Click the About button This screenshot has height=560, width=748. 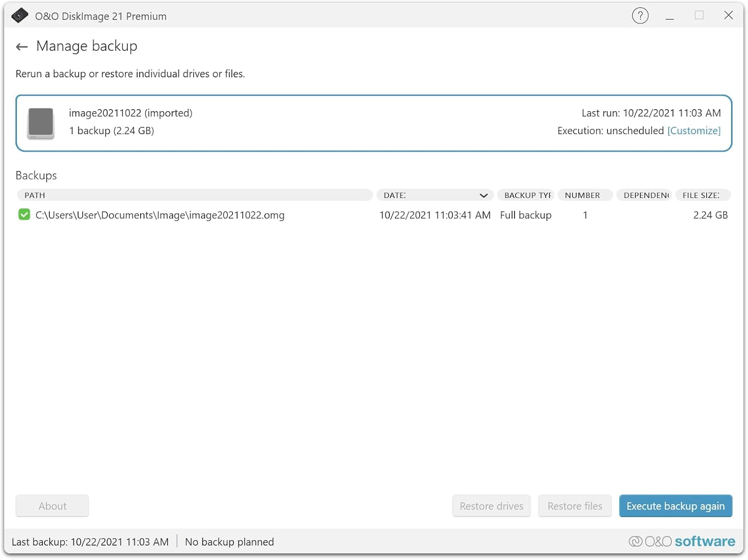point(52,506)
